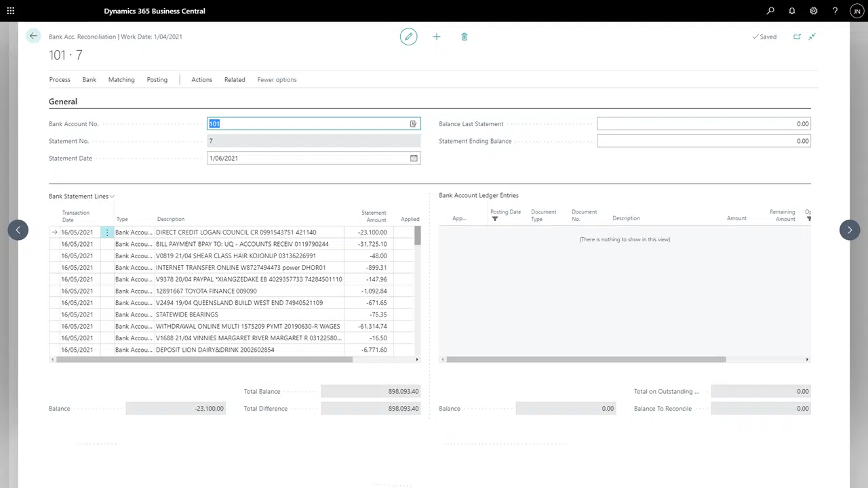Click the Dynamics 365 Business Central title
Viewport: 868px width, 488px height.
click(155, 11)
